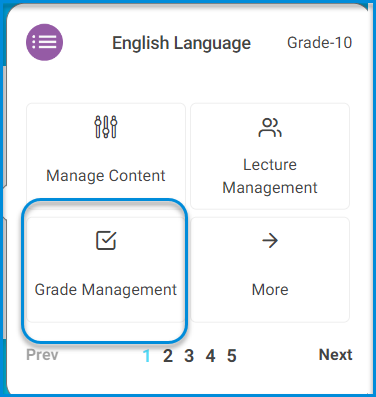Click the Grade-10 label

[x=319, y=43]
